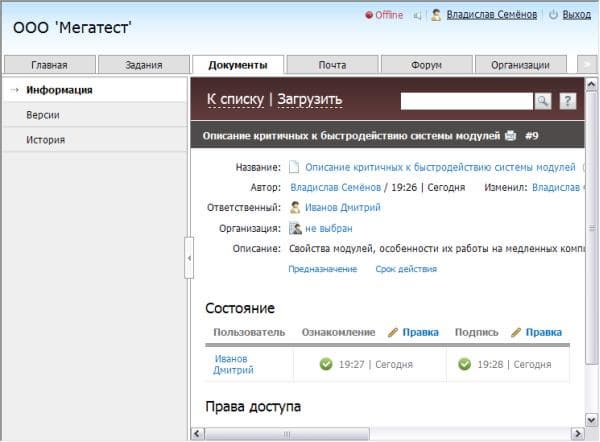Click pencil icon next to Подпись Правка

pyautogui.click(x=516, y=332)
